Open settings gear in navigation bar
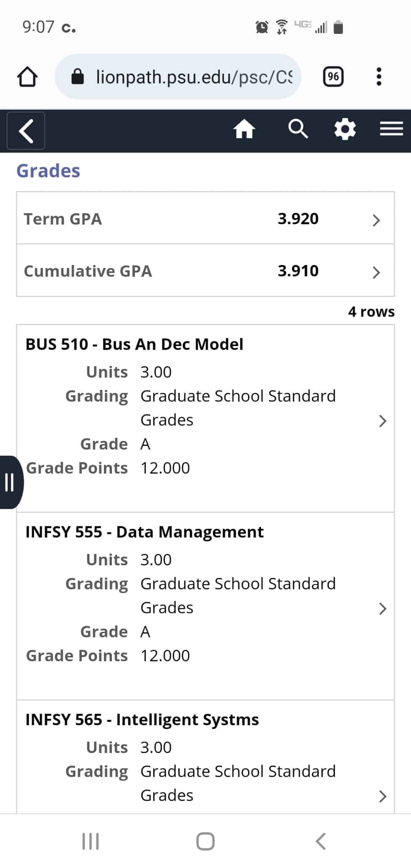 click(345, 129)
